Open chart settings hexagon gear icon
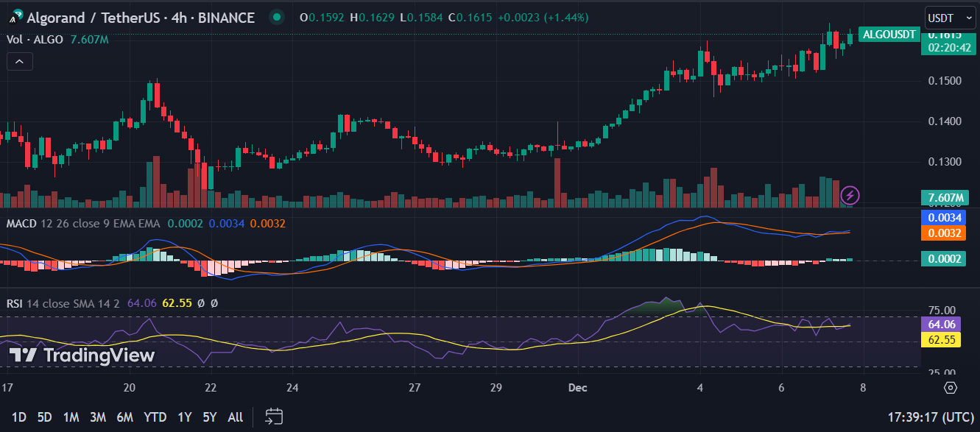 click(x=950, y=388)
